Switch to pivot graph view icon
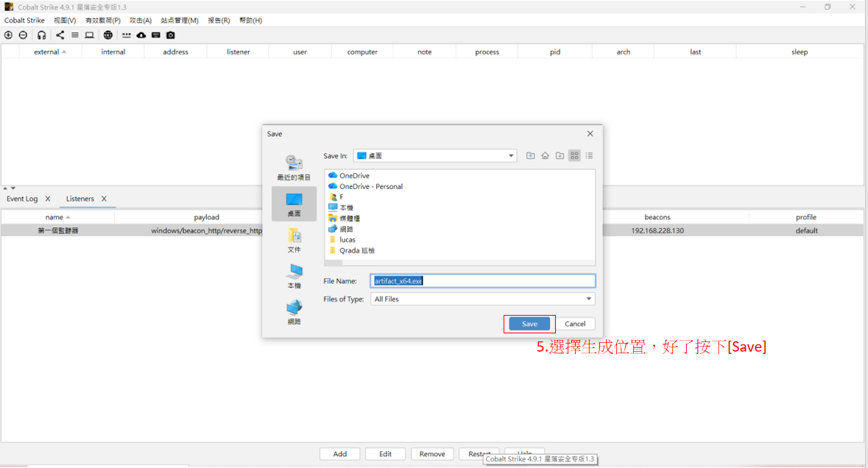 60,35
